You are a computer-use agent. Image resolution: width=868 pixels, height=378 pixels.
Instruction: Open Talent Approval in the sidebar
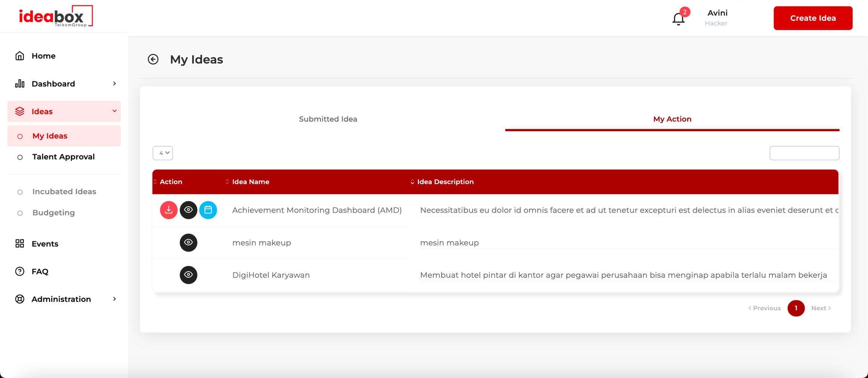click(63, 157)
